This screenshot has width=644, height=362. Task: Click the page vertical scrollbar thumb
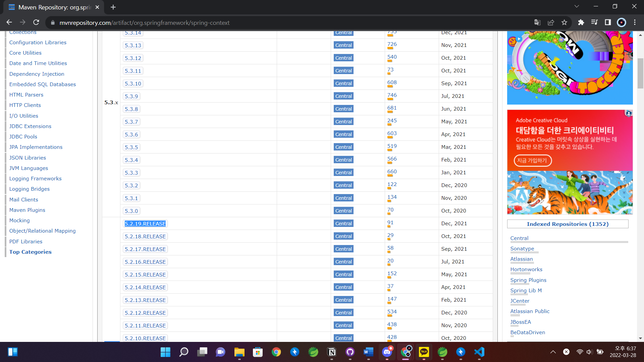[x=640, y=73]
